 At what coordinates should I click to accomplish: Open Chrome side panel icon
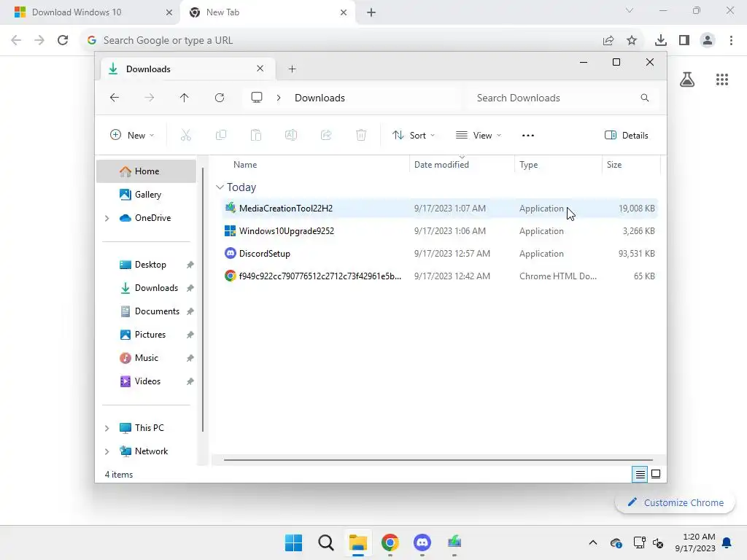pyautogui.click(x=684, y=41)
